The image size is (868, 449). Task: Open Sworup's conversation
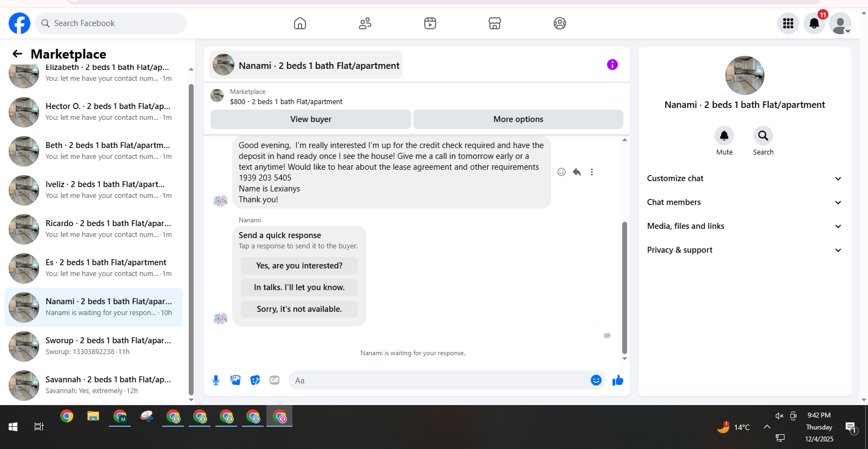click(93, 347)
